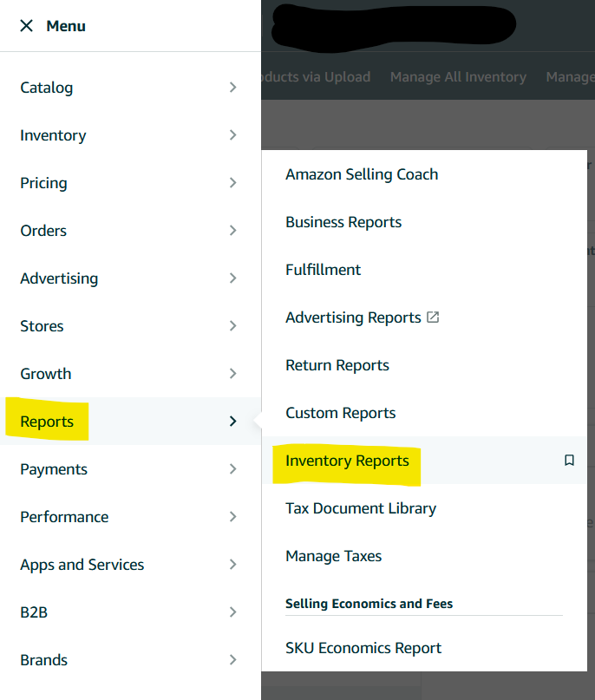The image size is (595, 700).
Task: Bookmark Inventory Reports with the bookmark icon
Action: 569,461
